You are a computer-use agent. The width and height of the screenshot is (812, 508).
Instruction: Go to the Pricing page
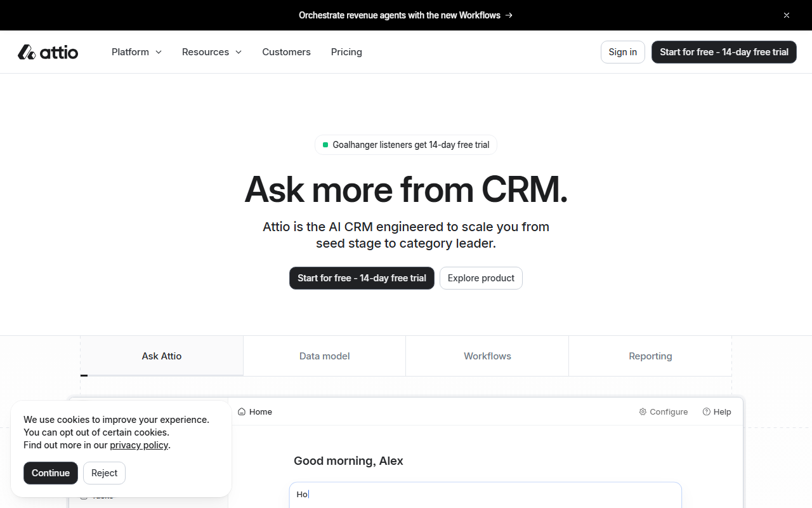[x=346, y=52]
